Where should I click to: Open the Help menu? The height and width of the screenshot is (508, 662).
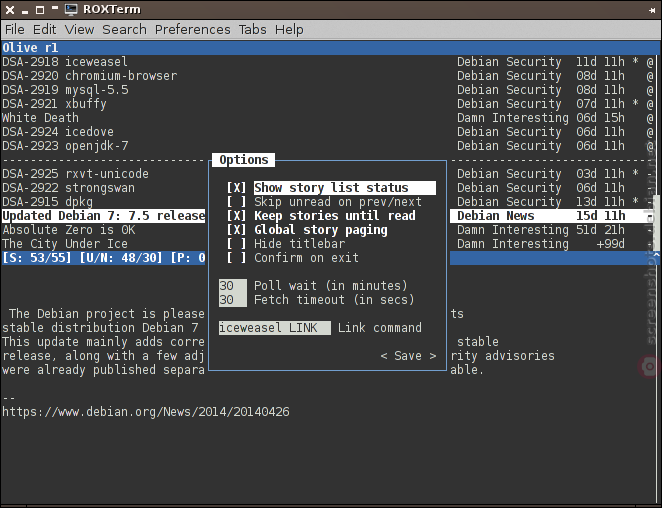pyautogui.click(x=289, y=30)
